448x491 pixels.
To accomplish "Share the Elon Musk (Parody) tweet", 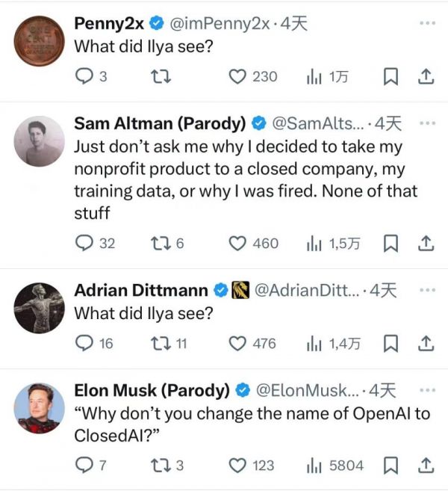I will click(426, 466).
